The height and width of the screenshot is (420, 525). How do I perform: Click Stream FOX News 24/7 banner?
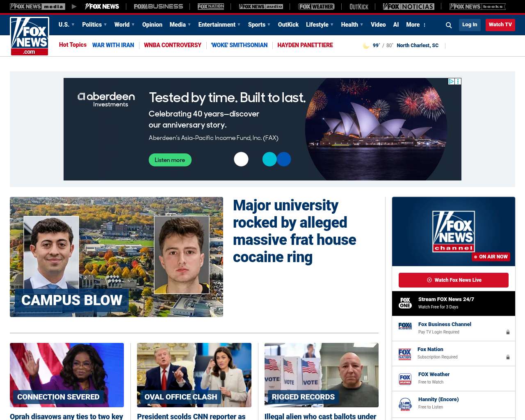tap(454, 304)
